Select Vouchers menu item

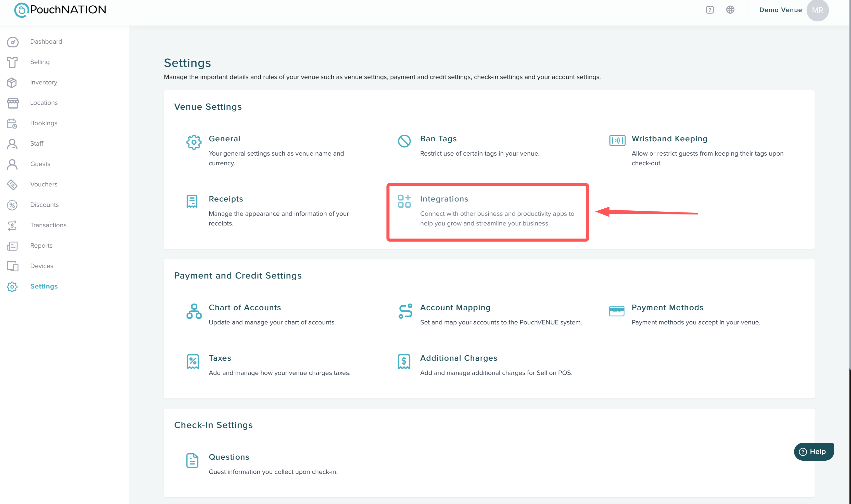click(x=44, y=184)
